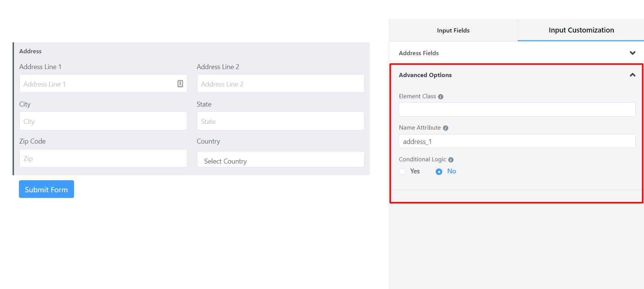Click the Conditional Logic info icon

point(451,160)
